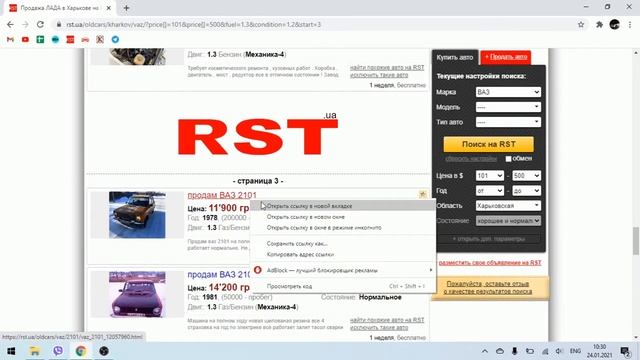The height and width of the screenshot is (360, 640).
Task: Open Chrome three-dot menu
Action: click(630, 24)
